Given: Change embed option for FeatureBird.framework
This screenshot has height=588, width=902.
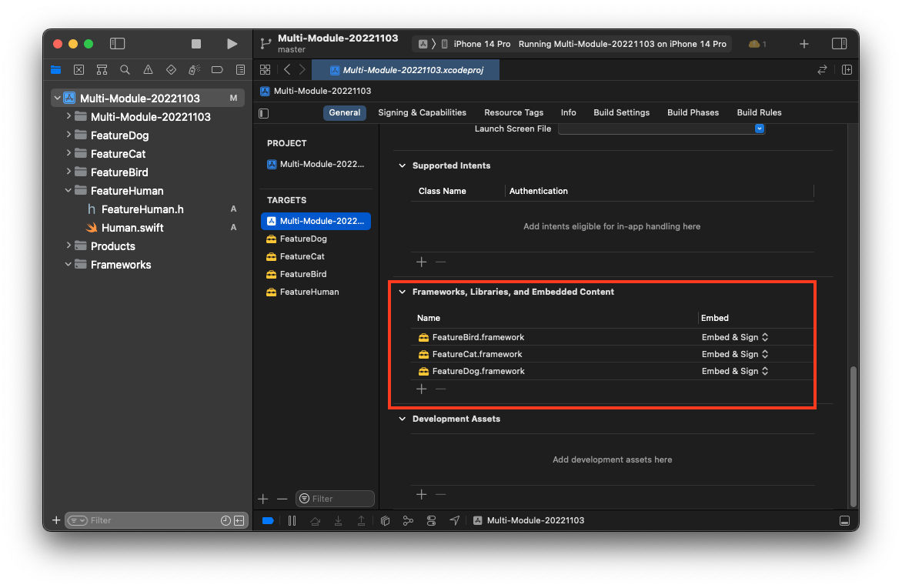Looking at the screenshot, I should pyautogui.click(x=734, y=337).
